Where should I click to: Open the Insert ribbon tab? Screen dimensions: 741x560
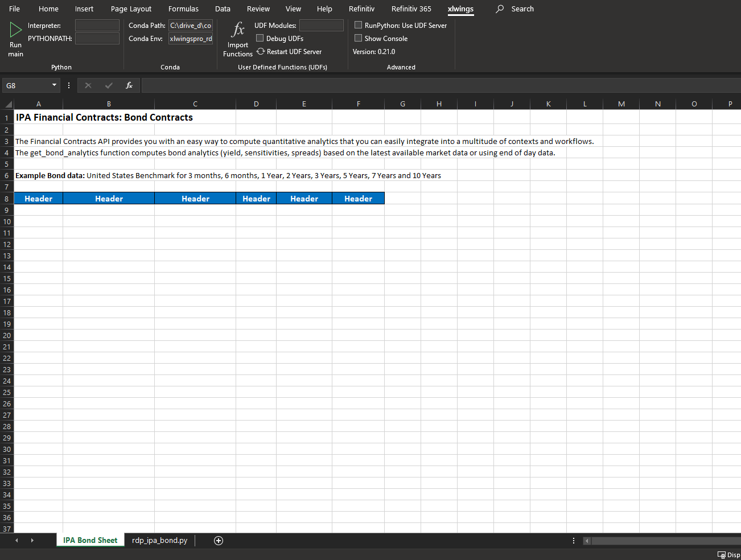(84, 9)
